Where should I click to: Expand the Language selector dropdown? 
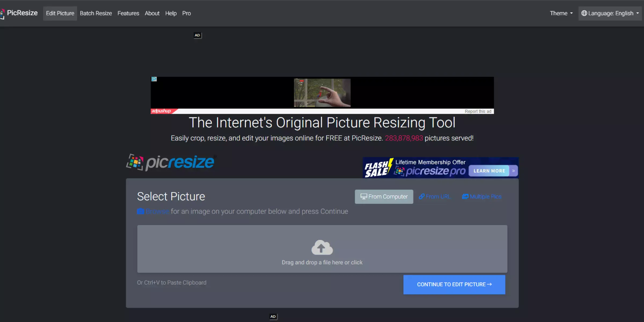[610, 13]
